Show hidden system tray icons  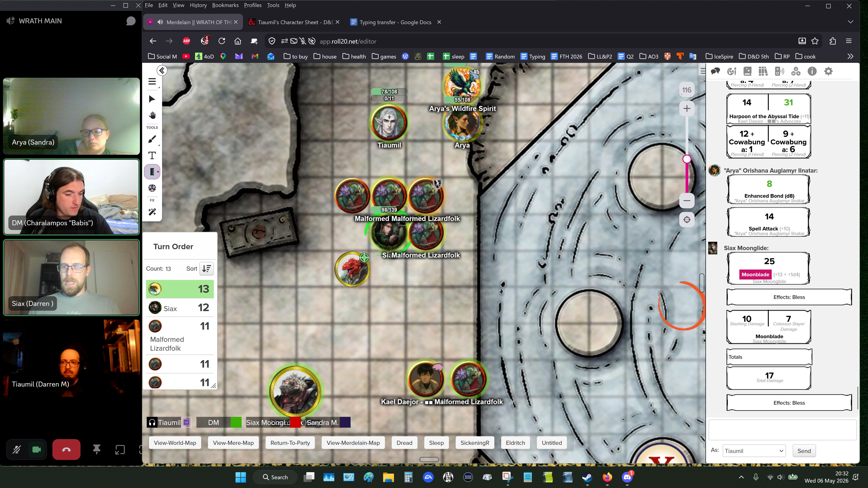pos(741,477)
